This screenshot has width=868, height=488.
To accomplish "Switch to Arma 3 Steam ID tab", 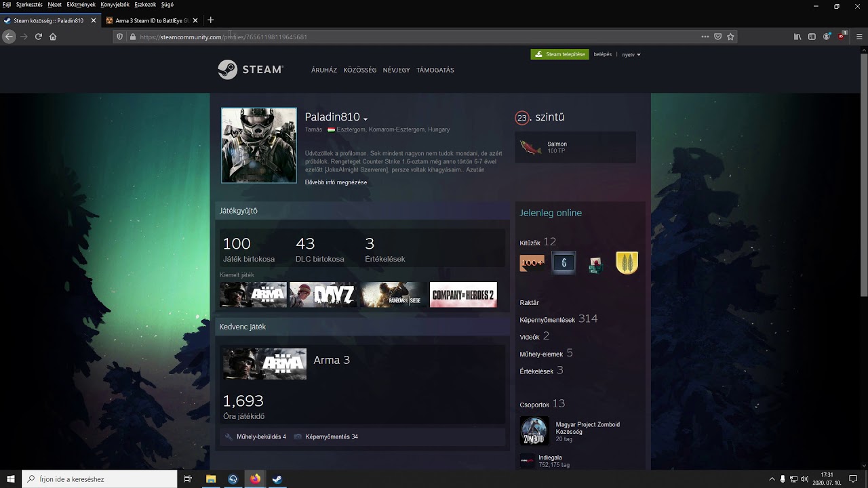I will [x=151, y=20].
